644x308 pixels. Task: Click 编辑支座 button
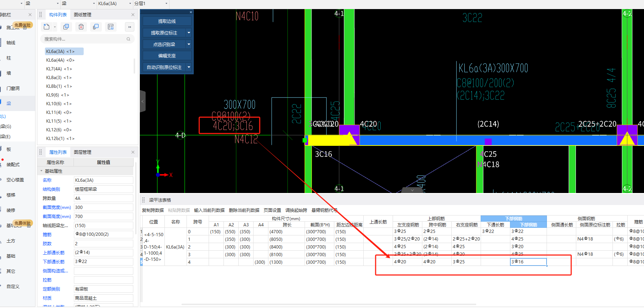pyautogui.click(x=167, y=56)
